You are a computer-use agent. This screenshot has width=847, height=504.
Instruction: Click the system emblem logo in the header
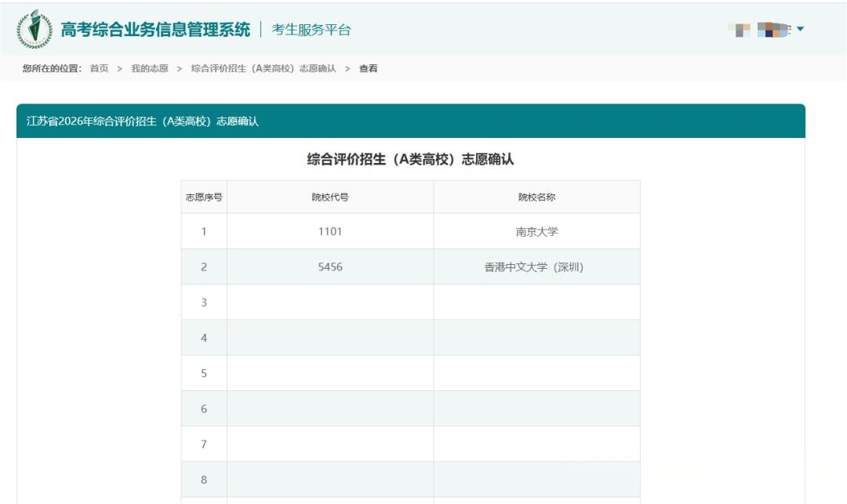[35, 29]
